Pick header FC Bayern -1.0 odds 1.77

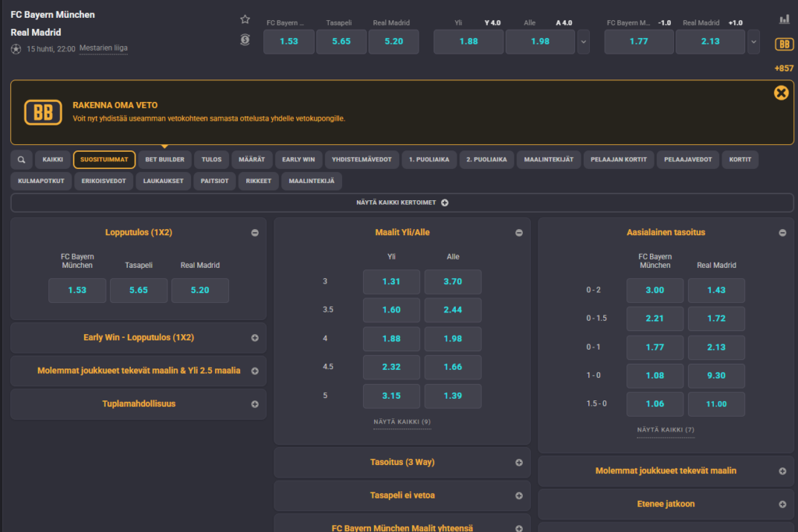point(639,42)
